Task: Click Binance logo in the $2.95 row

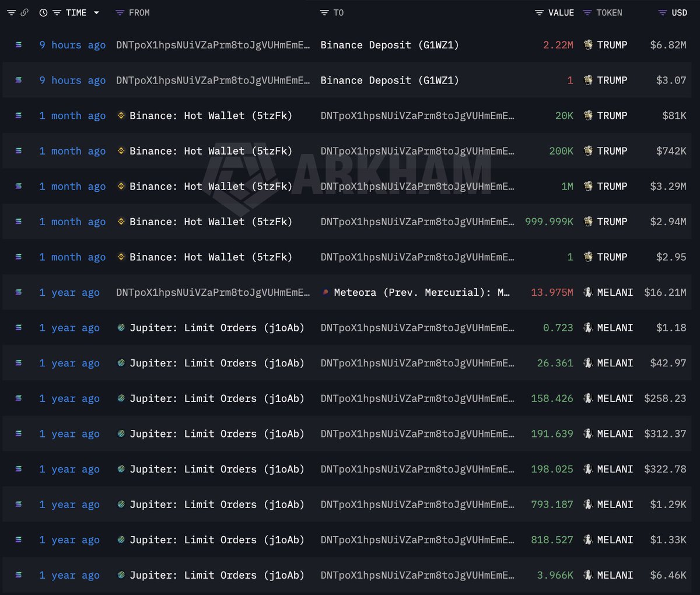Action: [x=121, y=257]
